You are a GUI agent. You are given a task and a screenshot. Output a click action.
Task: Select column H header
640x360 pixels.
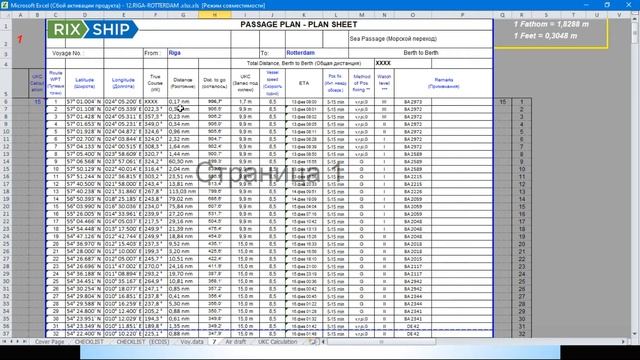tap(215, 15)
